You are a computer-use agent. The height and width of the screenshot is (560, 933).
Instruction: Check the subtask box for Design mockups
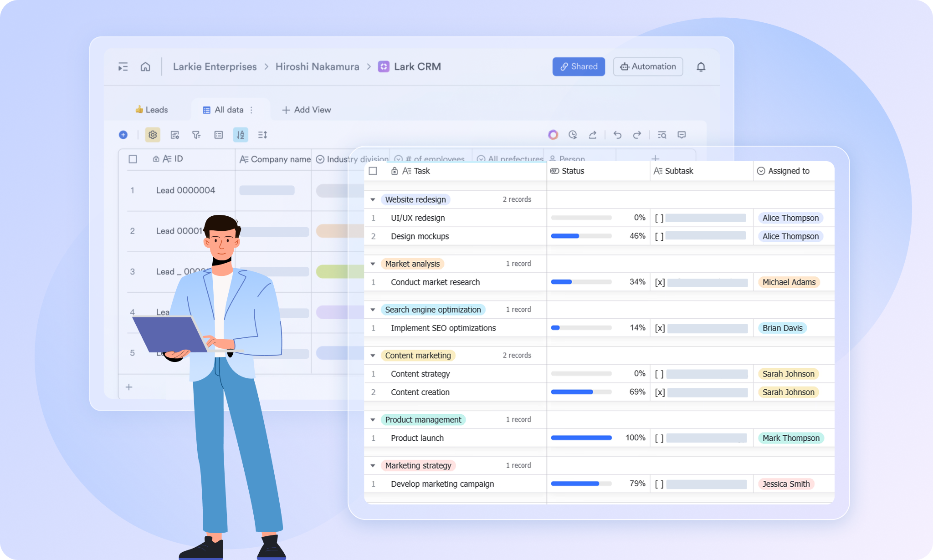pos(659,236)
